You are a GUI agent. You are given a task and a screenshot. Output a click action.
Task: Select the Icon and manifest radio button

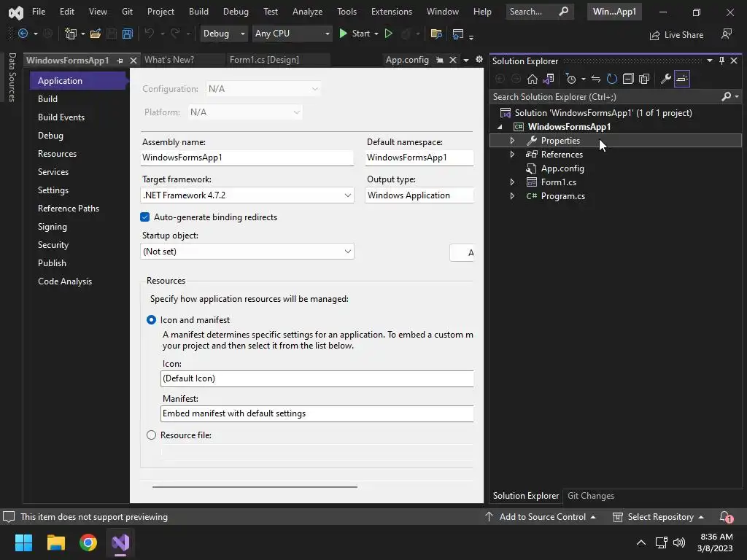[151, 320]
